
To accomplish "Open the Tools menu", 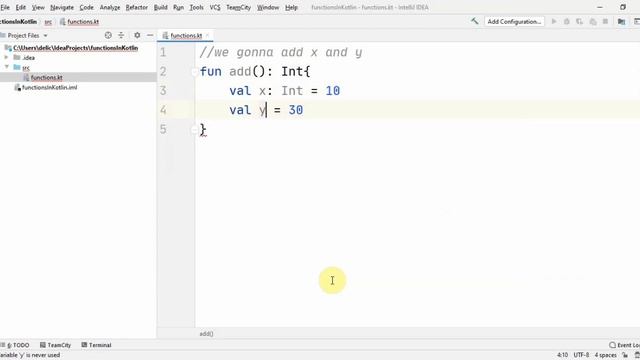I will point(196,7).
